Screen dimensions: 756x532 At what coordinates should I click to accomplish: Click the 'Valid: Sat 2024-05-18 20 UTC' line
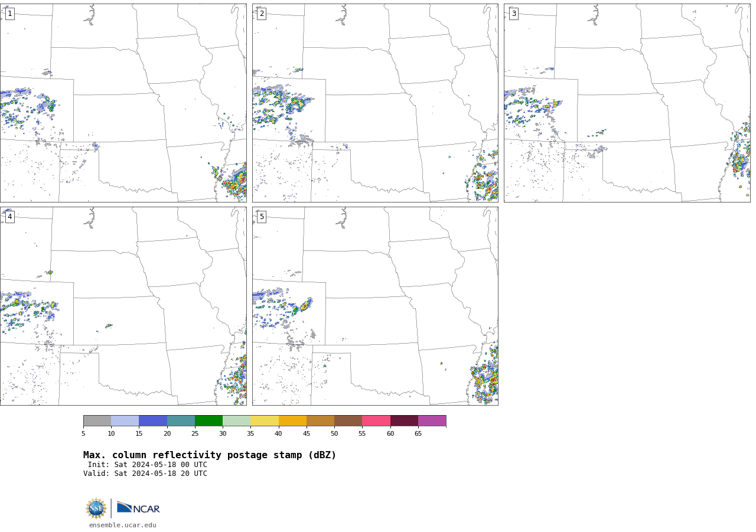[x=145, y=474]
